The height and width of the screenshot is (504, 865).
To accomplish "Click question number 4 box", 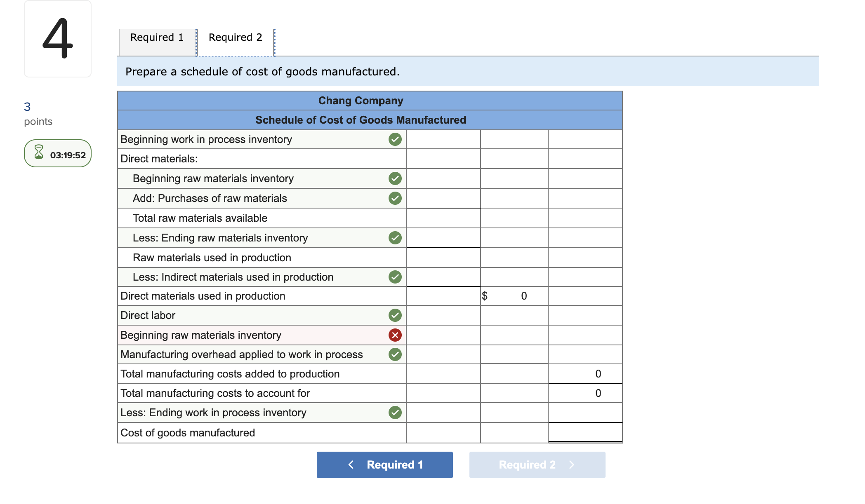I will [58, 39].
